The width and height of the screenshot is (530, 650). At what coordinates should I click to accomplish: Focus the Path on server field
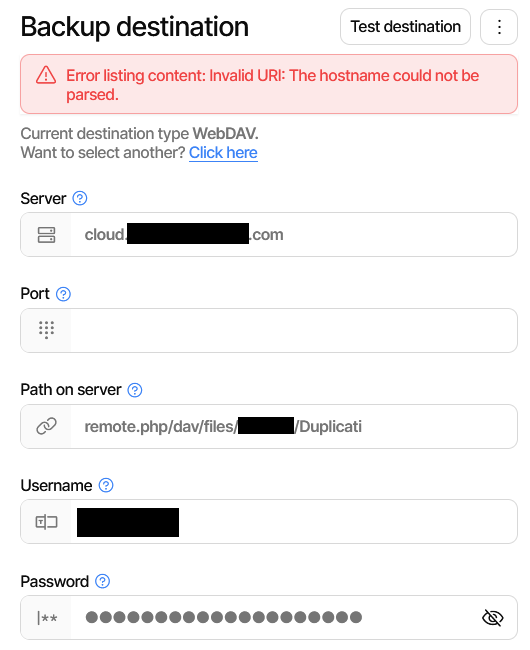[x=294, y=427]
